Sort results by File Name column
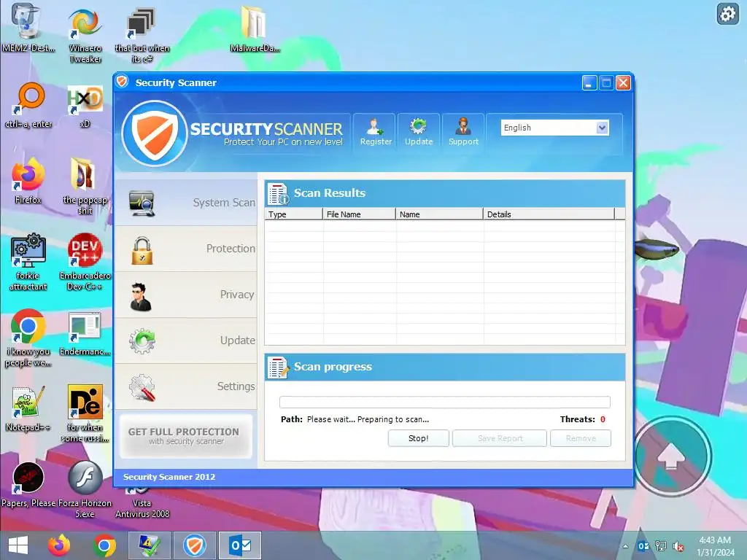Screen dimensions: 747x560 359,214
